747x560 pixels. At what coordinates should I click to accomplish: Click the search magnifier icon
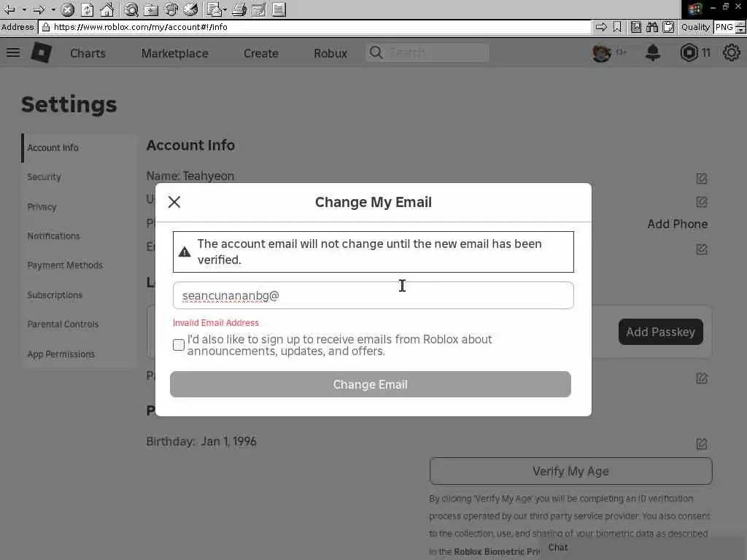pos(376,52)
